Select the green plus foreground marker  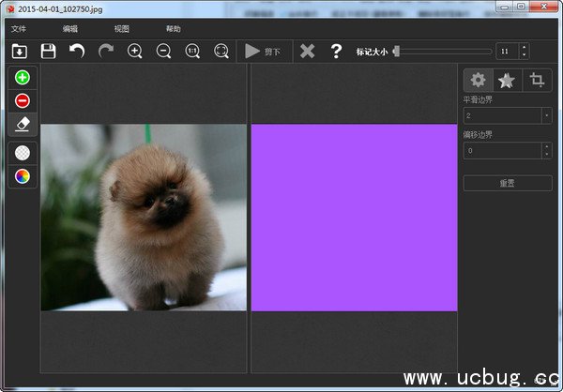coord(23,78)
